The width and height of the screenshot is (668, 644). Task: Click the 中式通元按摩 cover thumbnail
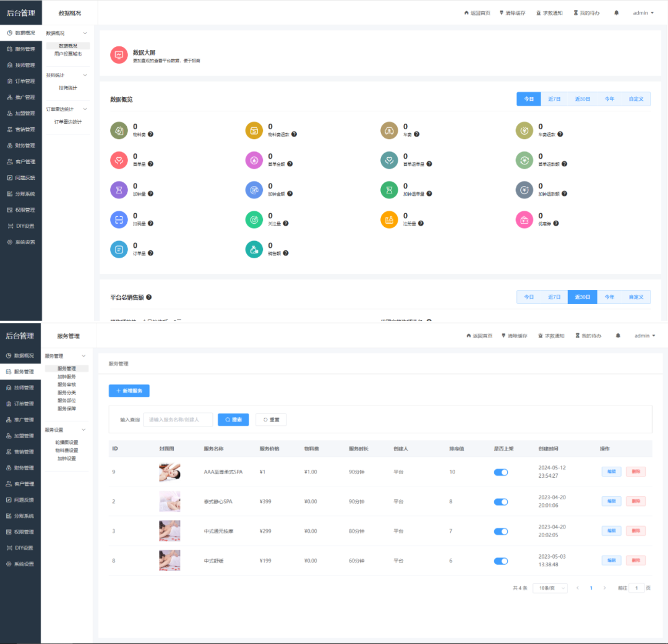pos(169,531)
